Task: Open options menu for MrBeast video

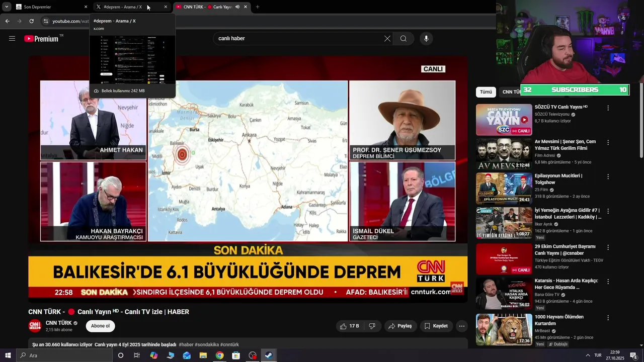Action: pos(608,318)
